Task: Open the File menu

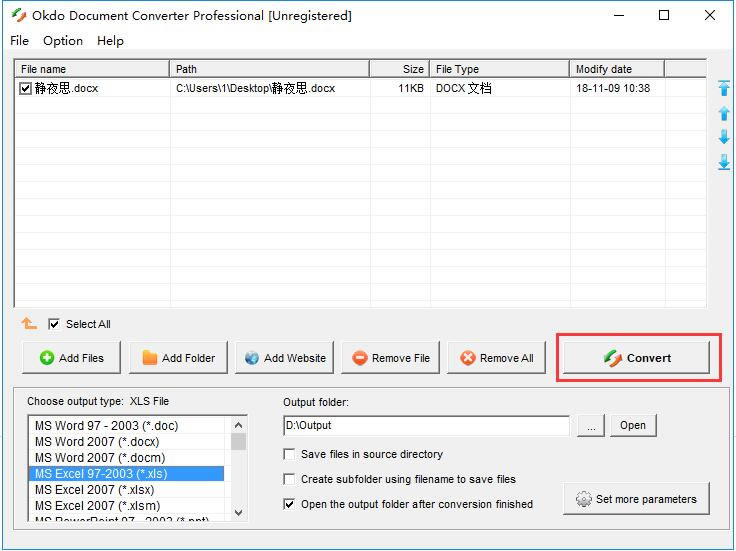Action: pyautogui.click(x=19, y=41)
